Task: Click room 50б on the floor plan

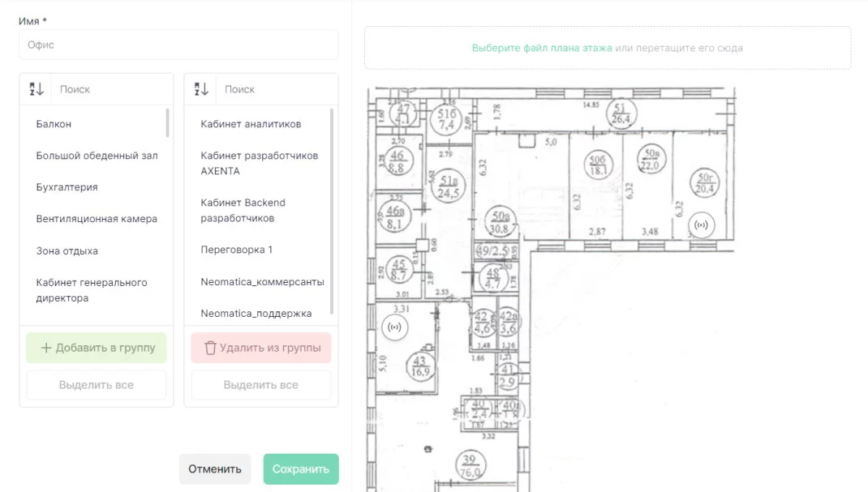Action: coord(598,165)
